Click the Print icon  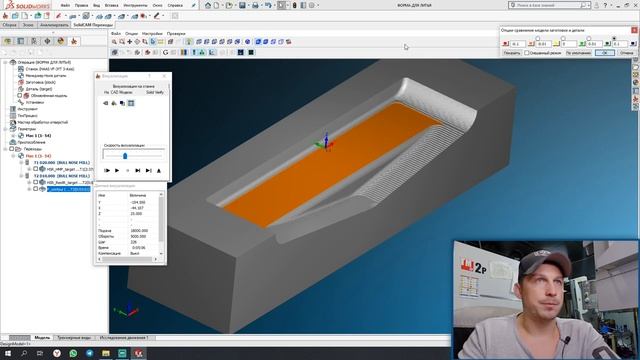[x=256, y=5]
